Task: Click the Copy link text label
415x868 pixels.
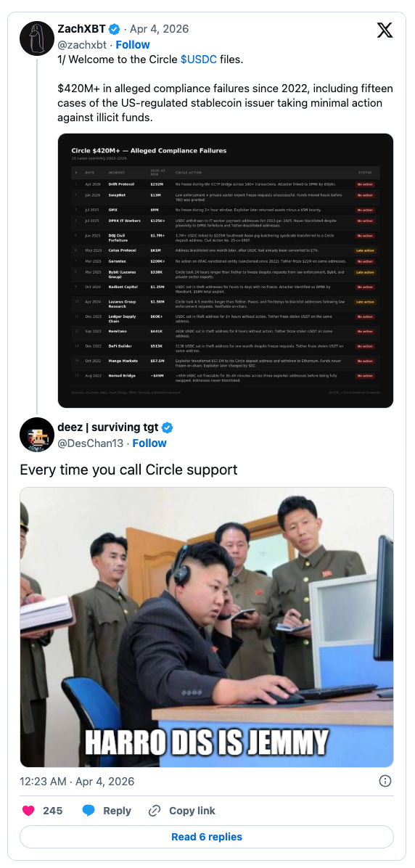Action: pyautogui.click(x=192, y=811)
